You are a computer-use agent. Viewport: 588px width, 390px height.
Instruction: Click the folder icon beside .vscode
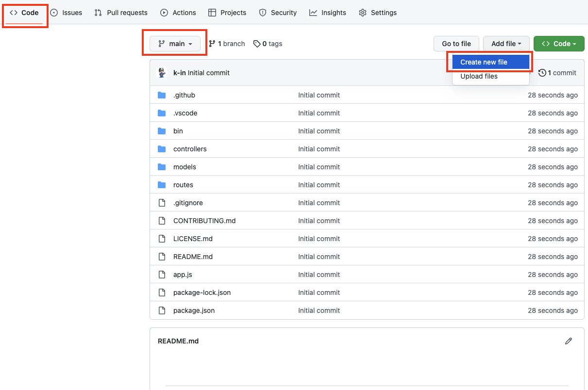[162, 113]
